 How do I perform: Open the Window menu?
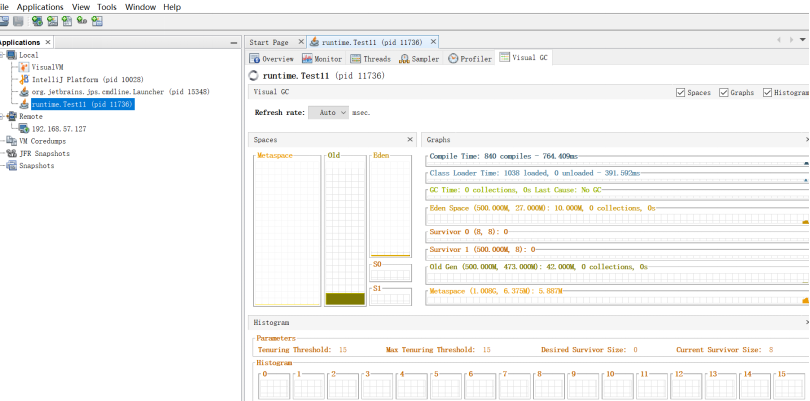pos(141,7)
